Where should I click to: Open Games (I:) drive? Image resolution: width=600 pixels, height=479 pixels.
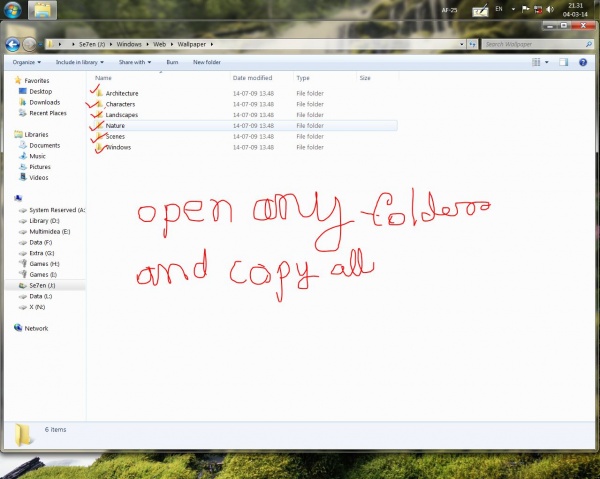tap(43, 274)
